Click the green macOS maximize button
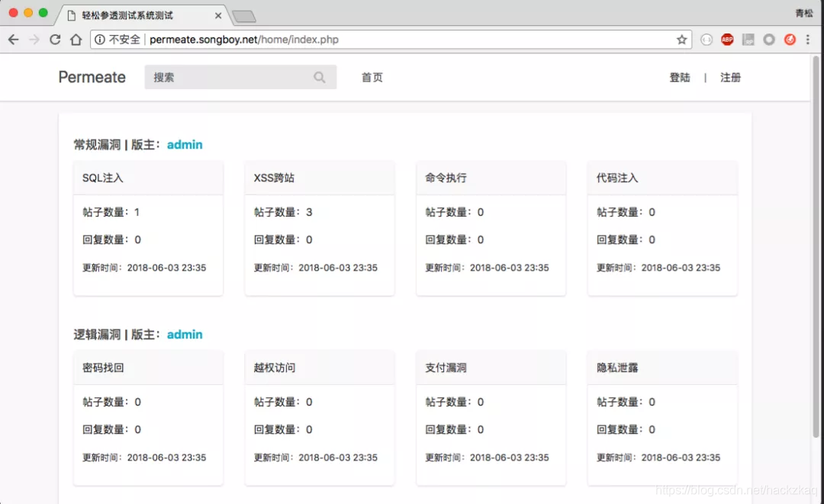This screenshot has width=824, height=504. coord(43,13)
